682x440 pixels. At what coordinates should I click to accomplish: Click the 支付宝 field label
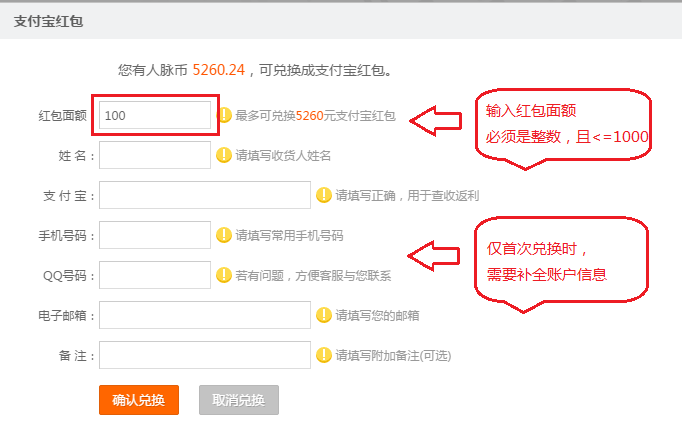pyautogui.click(x=69, y=196)
